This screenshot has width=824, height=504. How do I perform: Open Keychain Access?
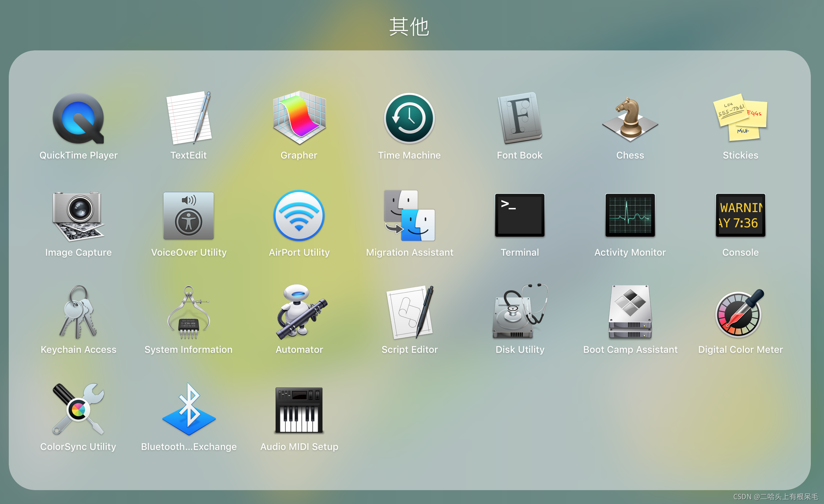pyautogui.click(x=78, y=313)
